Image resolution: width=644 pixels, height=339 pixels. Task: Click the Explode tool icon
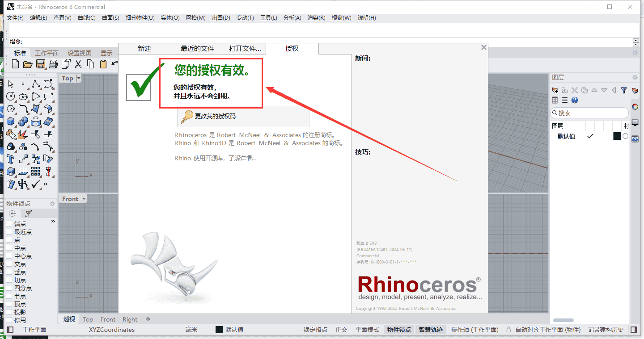(x=23, y=134)
